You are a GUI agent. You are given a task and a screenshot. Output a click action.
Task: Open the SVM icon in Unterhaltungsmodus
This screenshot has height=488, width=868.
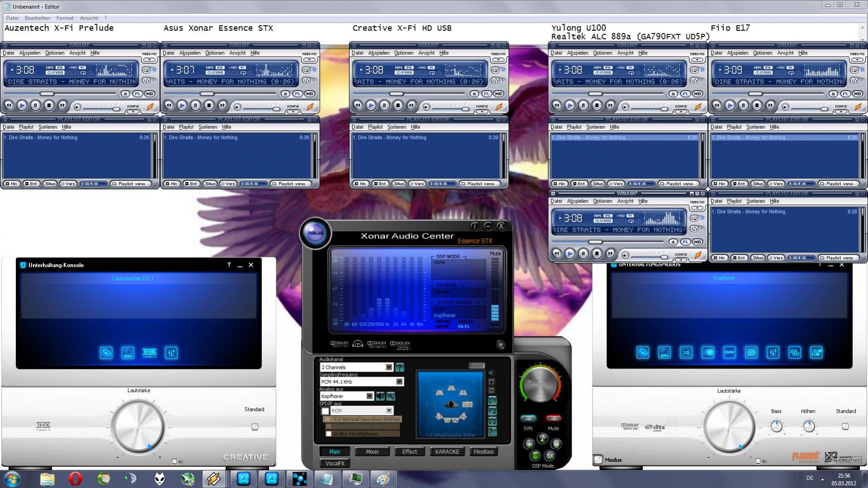click(730, 352)
